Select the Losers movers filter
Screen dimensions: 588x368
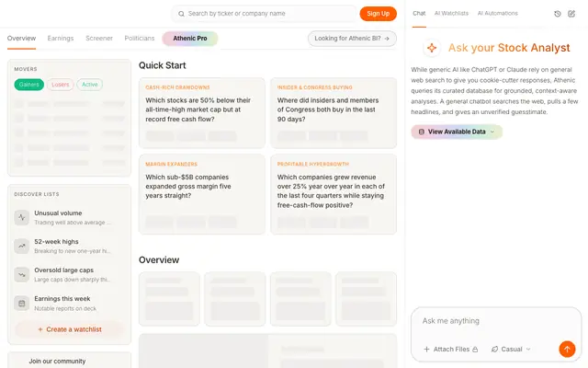60,85
